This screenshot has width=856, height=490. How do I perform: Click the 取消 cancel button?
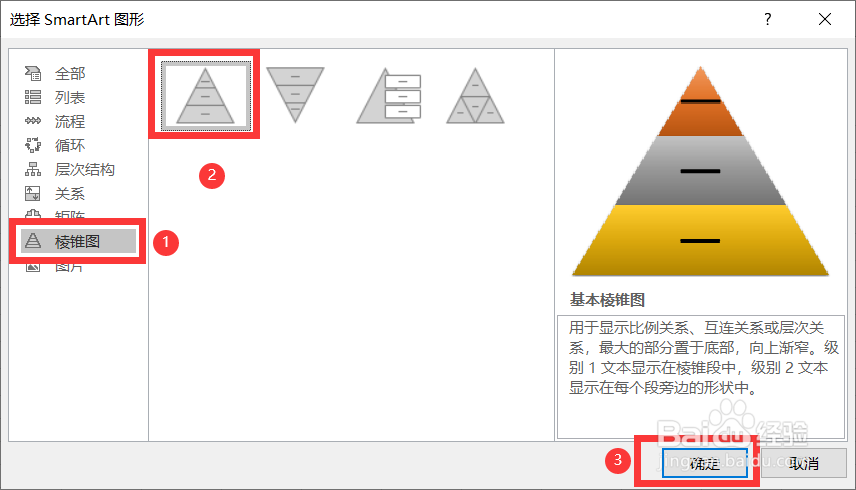click(x=804, y=463)
